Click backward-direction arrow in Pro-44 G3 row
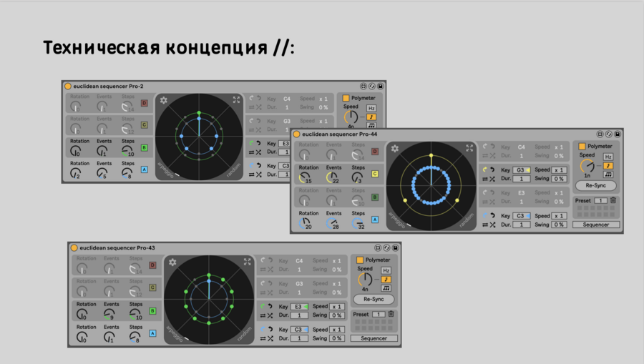 [492, 169]
